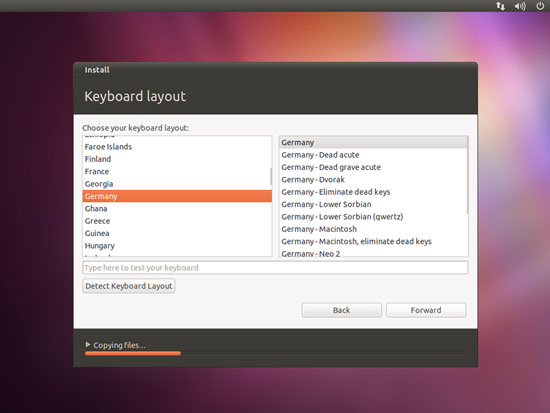This screenshot has height=413, width=550.
Task: Open the power session menu icon
Action: pos(540,6)
